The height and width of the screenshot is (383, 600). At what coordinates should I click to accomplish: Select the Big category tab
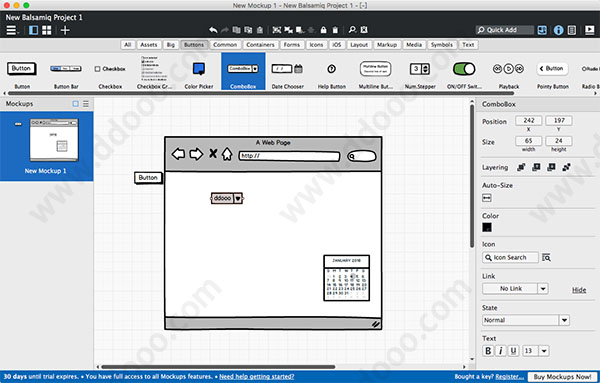coord(171,45)
